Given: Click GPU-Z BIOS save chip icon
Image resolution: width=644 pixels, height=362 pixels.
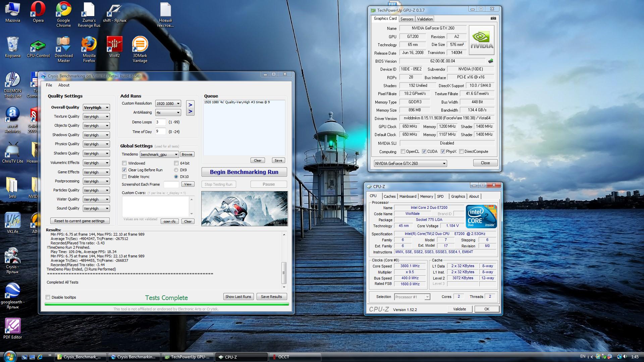Looking at the screenshot, I should click(491, 61).
